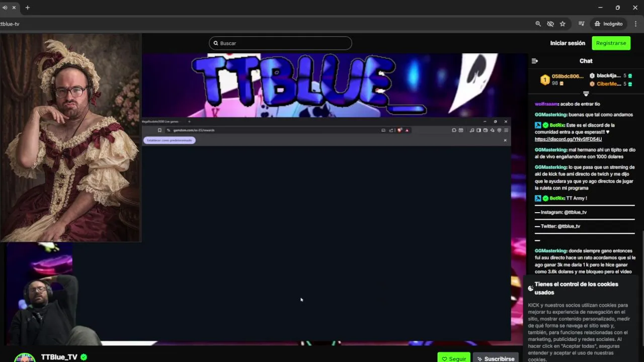Click Iniciar sesión
The height and width of the screenshot is (362, 644).
point(568,43)
